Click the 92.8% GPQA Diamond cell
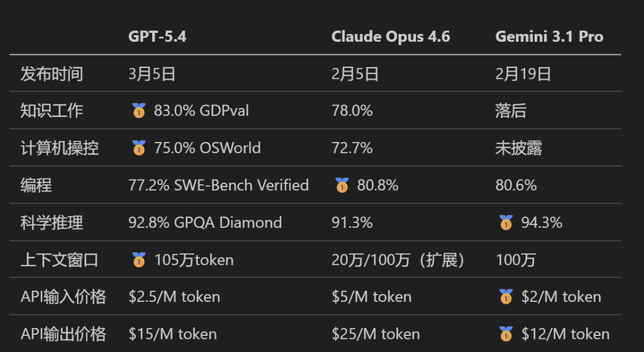The width and height of the screenshot is (644, 352). point(205,223)
